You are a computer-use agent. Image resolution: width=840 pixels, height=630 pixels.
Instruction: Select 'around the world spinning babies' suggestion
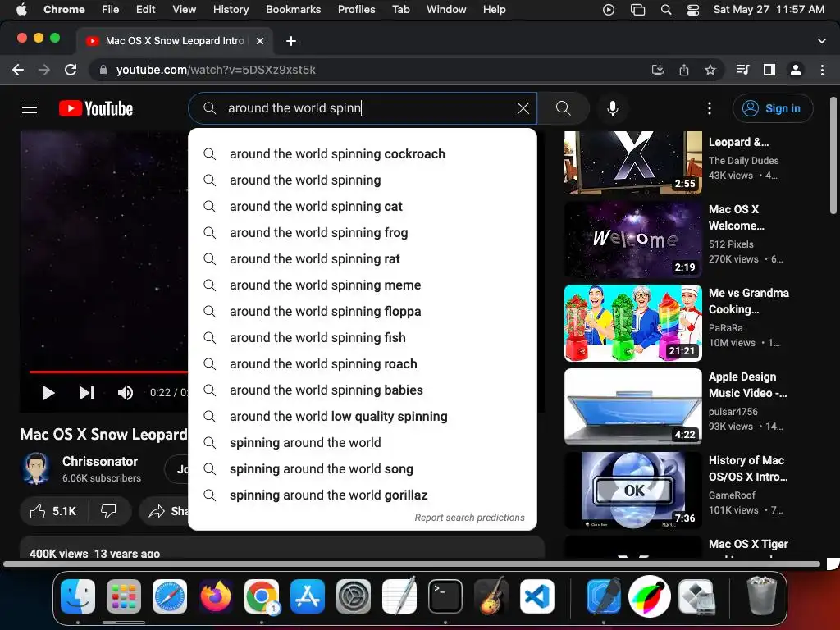pos(362,390)
